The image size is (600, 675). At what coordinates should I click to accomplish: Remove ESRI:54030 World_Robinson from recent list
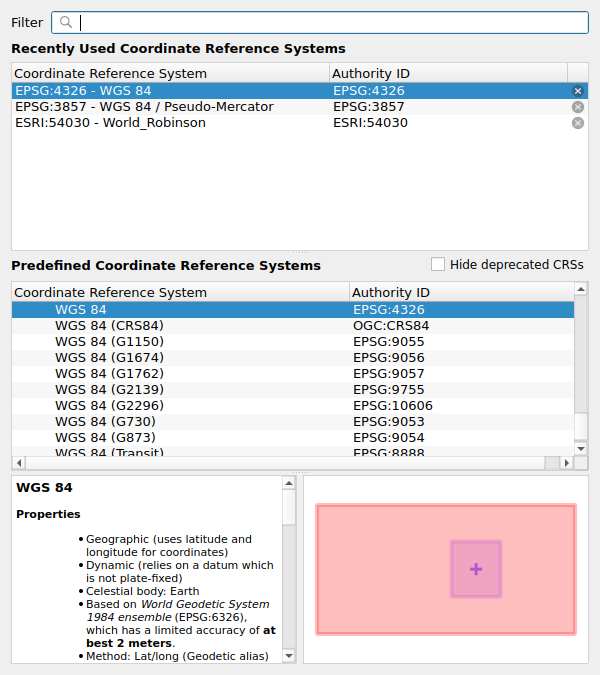(x=578, y=123)
